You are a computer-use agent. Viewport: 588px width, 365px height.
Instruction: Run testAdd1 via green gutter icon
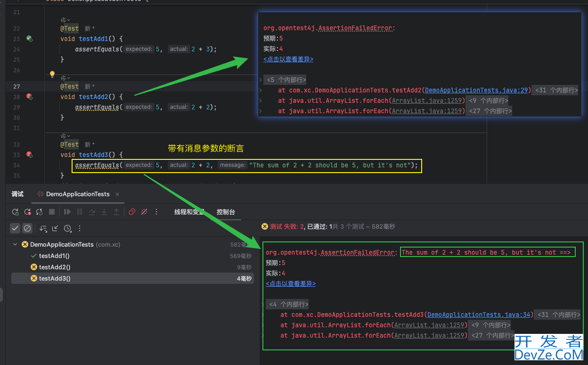(x=29, y=39)
